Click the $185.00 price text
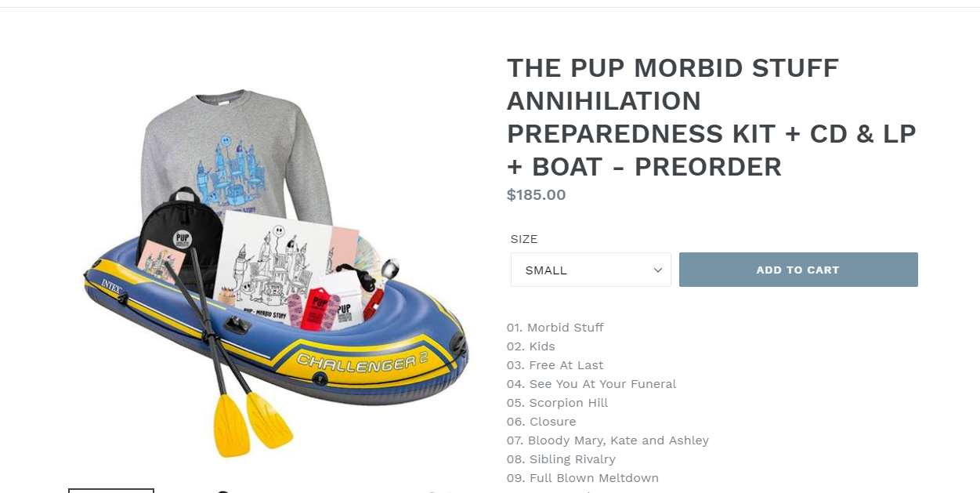 (x=536, y=195)
